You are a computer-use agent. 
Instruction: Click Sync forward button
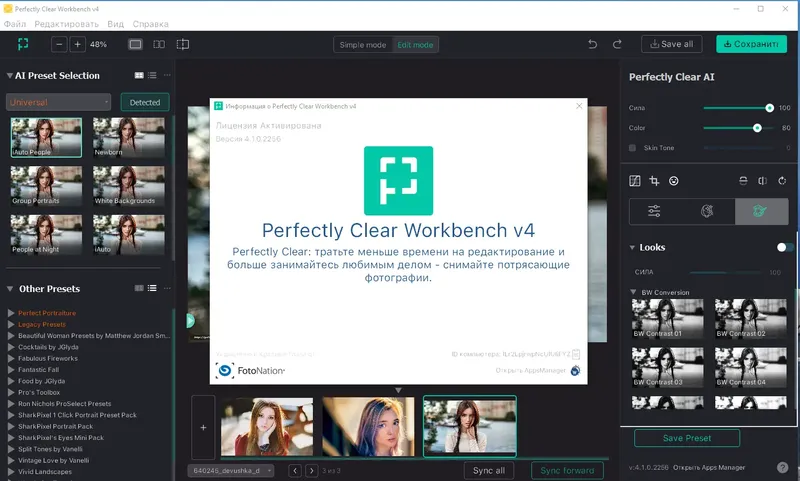[567, 470]
